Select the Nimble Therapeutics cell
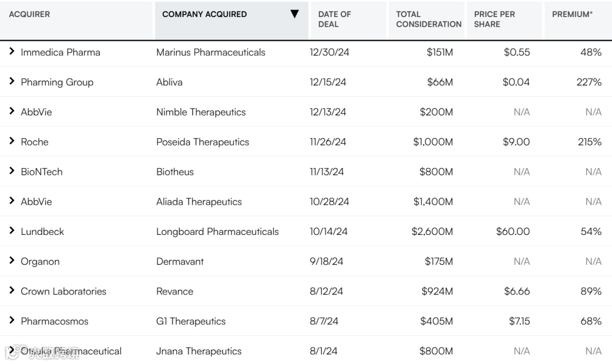This screenshot has width=612, height=364. point(201,112)
